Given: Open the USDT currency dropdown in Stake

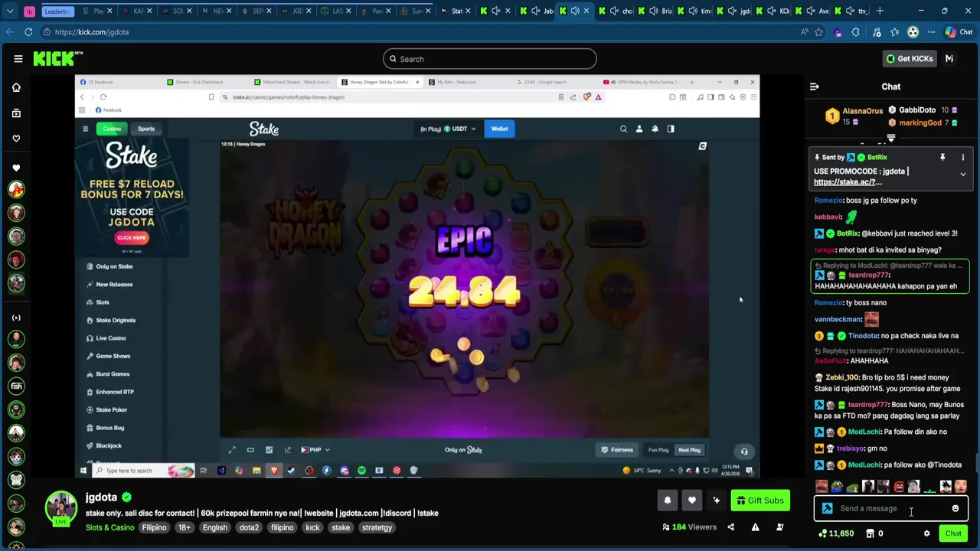Looking at the screenshot, I should coord(459,129).
